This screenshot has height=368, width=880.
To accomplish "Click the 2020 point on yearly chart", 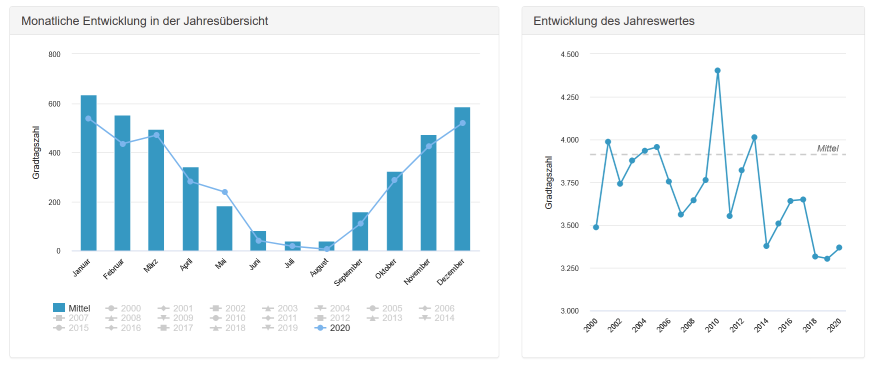I will [839, 247].
